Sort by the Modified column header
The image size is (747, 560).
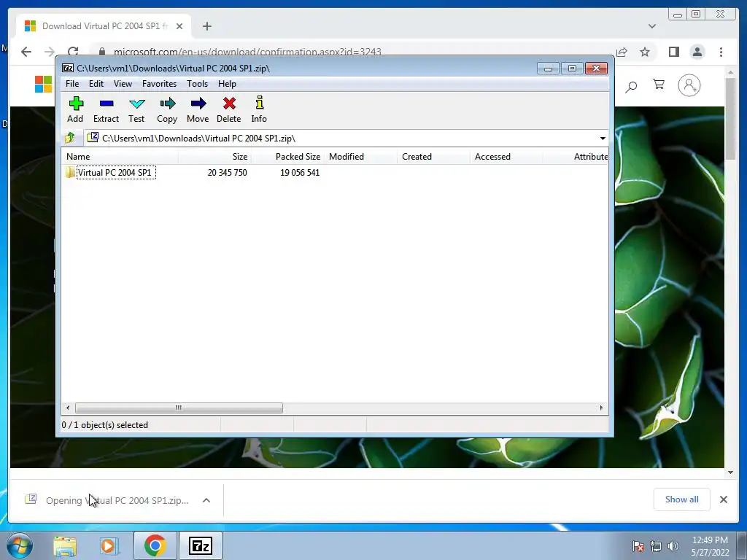360,157
